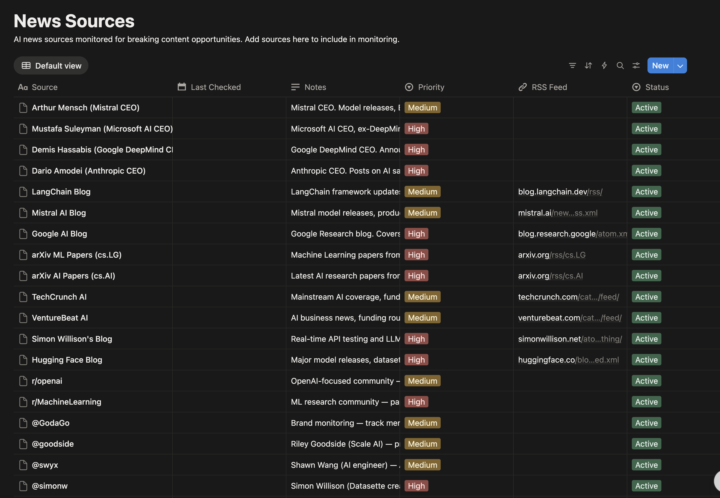Open the search magnifier icon

click(x=620, y=66)
